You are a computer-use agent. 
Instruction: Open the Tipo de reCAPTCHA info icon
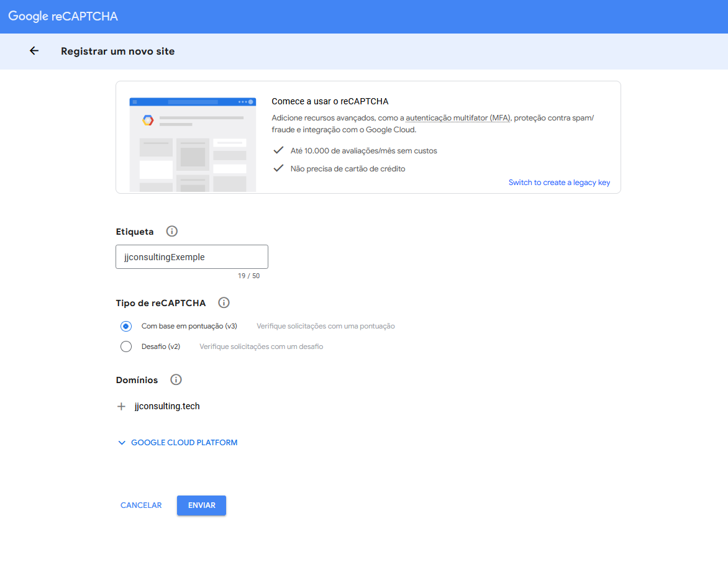tap(224, 302)
